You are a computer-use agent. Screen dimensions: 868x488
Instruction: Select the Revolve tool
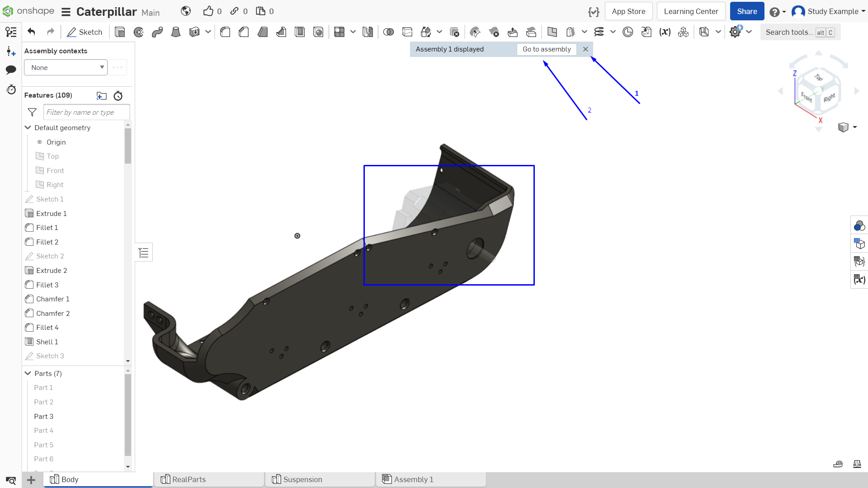tap(139, 32)
